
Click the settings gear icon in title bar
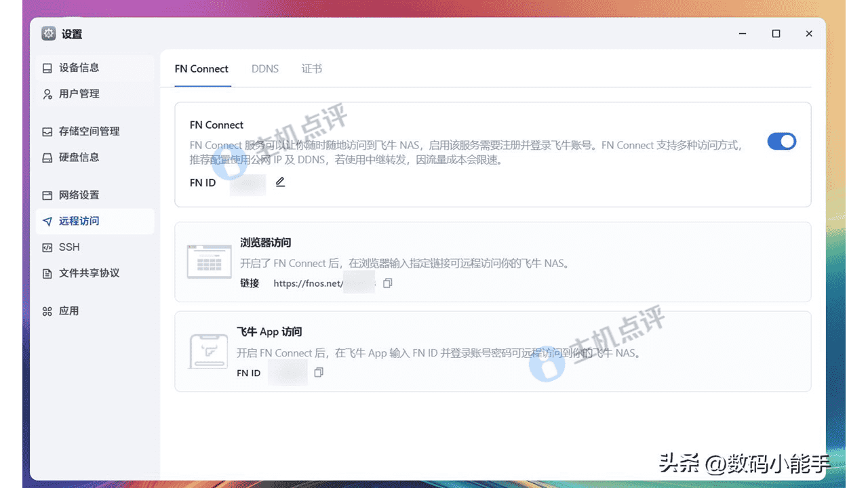pyautogui.click(x=48, y=34)
